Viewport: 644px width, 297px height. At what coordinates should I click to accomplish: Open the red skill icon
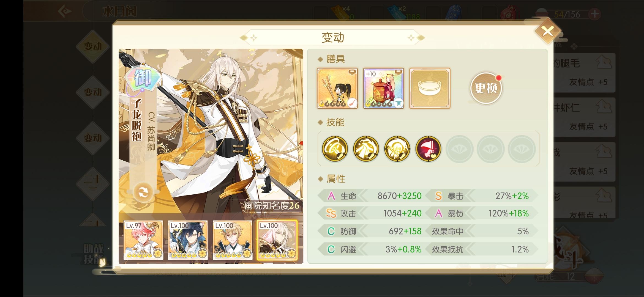tap(428, 149)
